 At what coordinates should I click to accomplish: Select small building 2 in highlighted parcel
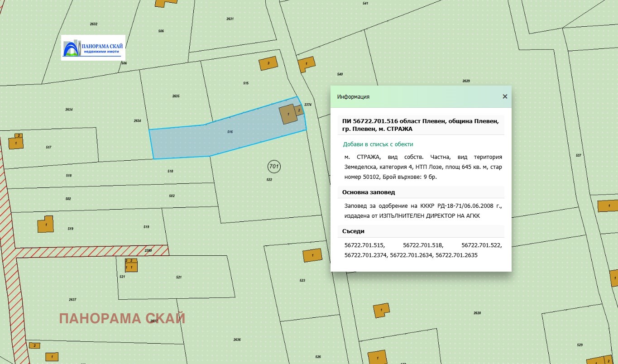click(x=299, y=110)
